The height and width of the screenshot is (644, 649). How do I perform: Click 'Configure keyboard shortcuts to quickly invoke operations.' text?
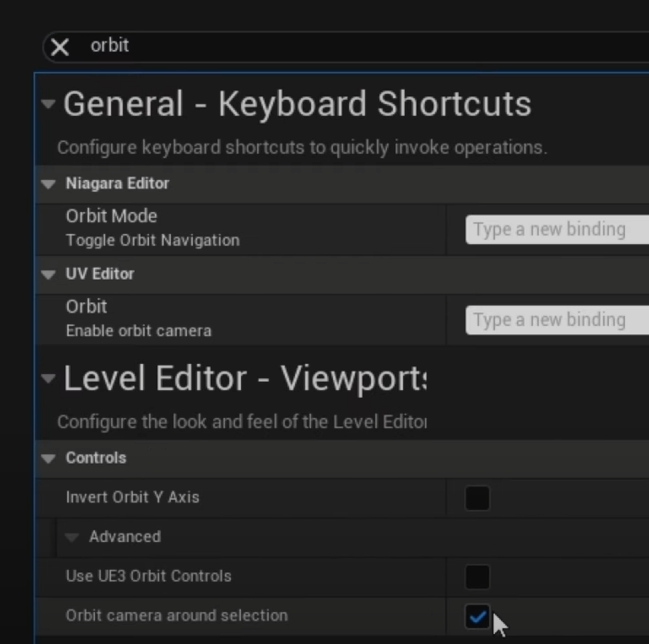click(x=302, y=148)
